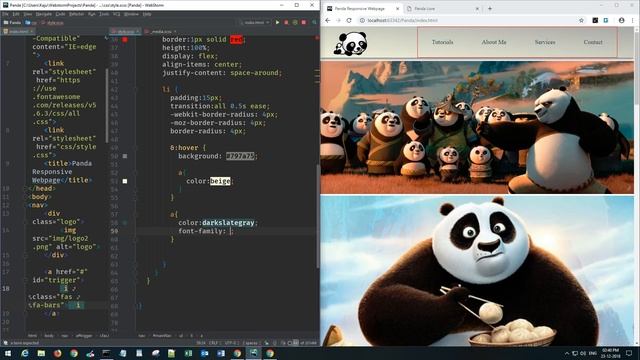The image size is (640, 360).
Task: Click the darkslategray color gutter marker
Action: click(x=125, y=223)
